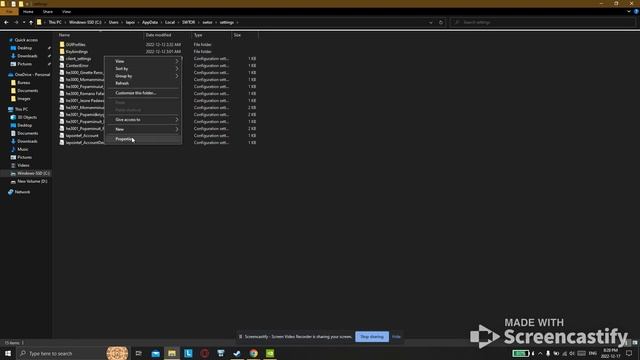Open the notification center icon
Viewport: 640px width, 360px height.
(629, 353)
